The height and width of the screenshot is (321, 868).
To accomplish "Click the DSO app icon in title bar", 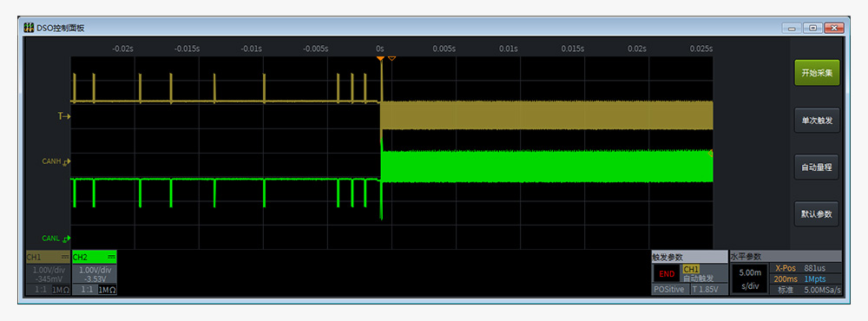I will pyautogui.click(x=29, y=28).
